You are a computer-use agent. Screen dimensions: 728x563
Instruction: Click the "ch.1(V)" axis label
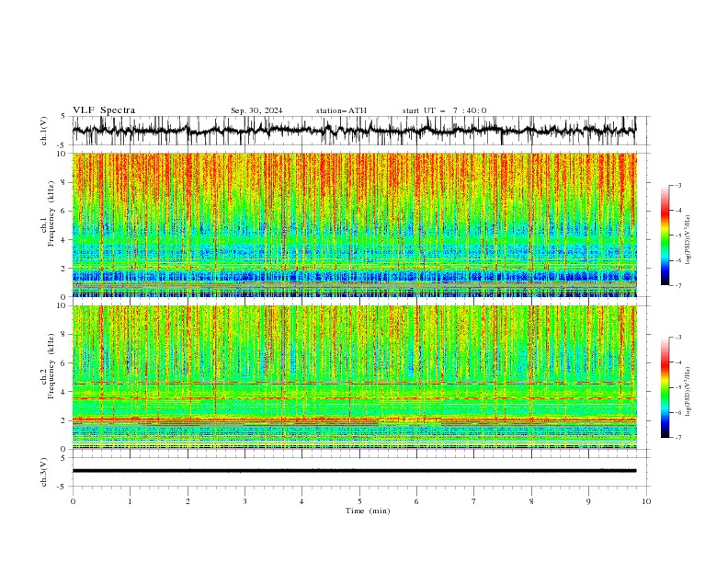pyautogui.click(x=44, y=131)
